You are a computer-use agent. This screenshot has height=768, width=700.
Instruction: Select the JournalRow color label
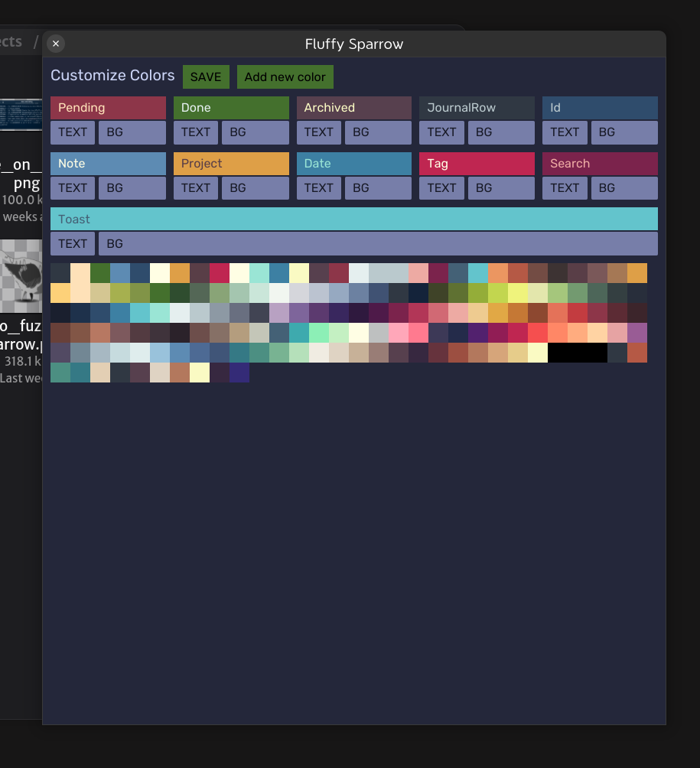477,108
